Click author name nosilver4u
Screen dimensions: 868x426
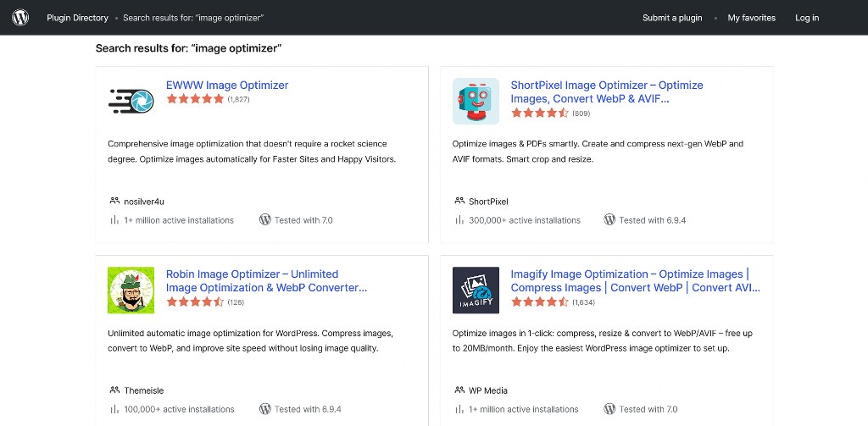[144, 202]
